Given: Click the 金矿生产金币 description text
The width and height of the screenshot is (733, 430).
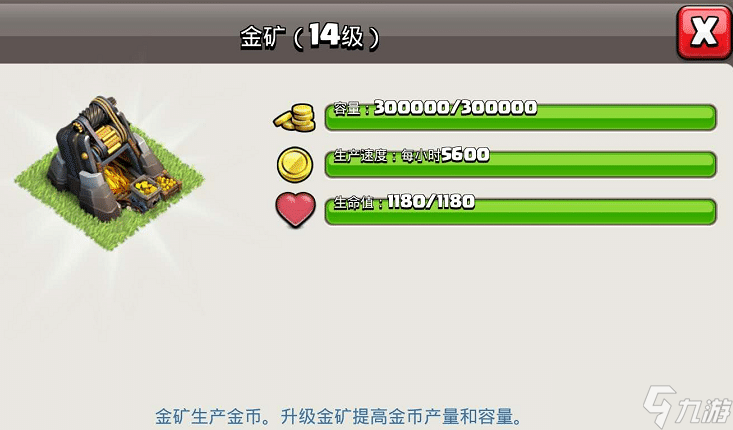Looking at the screenshot, I should (x=208, y=416).
